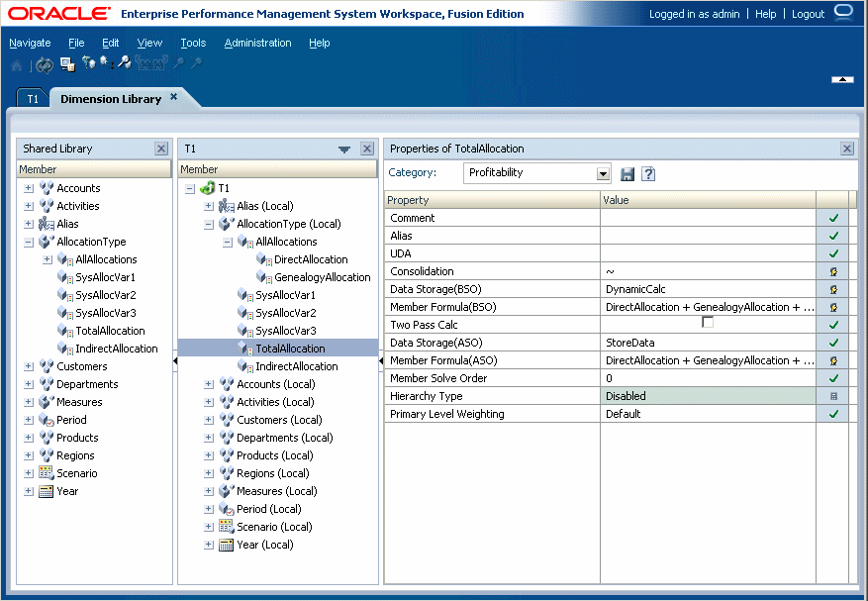Switch to the T1 tab
868x601 pixels.
[x=33, y=99]
